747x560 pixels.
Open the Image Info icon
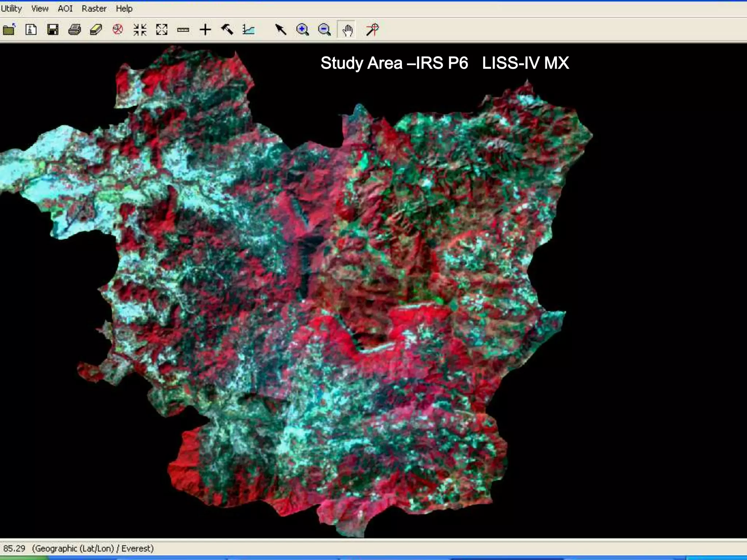31,30
